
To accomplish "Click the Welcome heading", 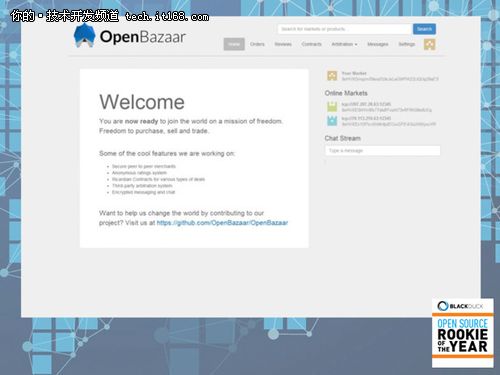I will click(142, 102).
